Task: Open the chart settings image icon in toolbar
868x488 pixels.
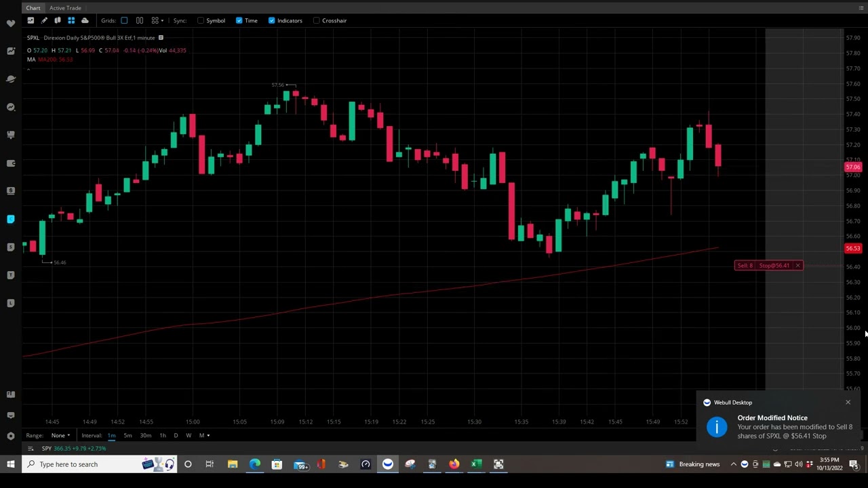Action: (x=31, y=20)
